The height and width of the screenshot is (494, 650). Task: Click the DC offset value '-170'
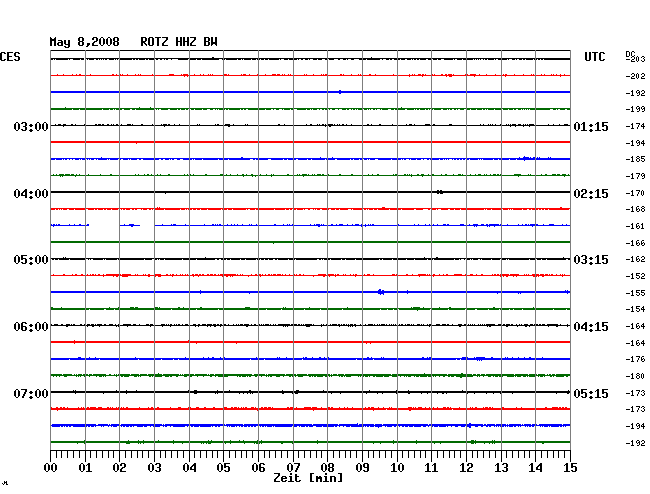[635, 193]
